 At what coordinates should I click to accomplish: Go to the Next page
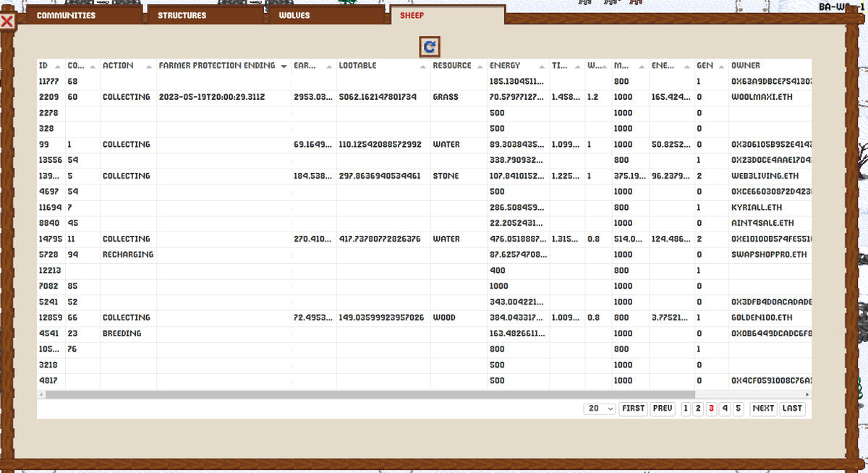(763, 409)
